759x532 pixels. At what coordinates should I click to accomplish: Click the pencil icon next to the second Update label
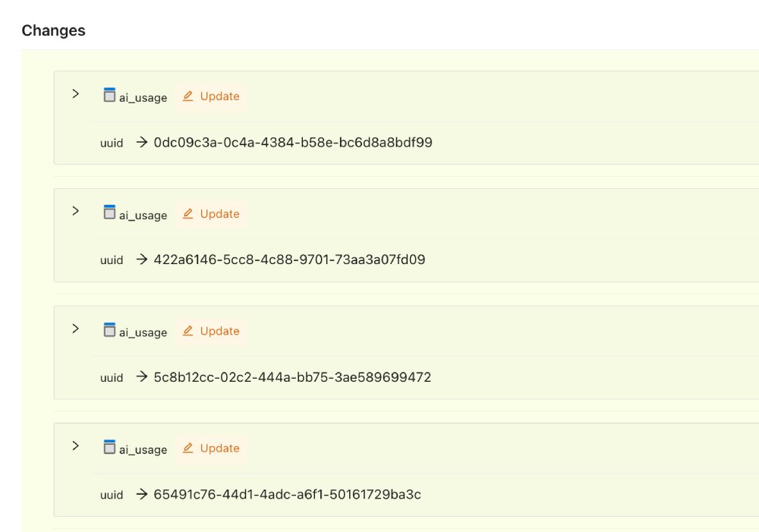[x=188, y=213]
